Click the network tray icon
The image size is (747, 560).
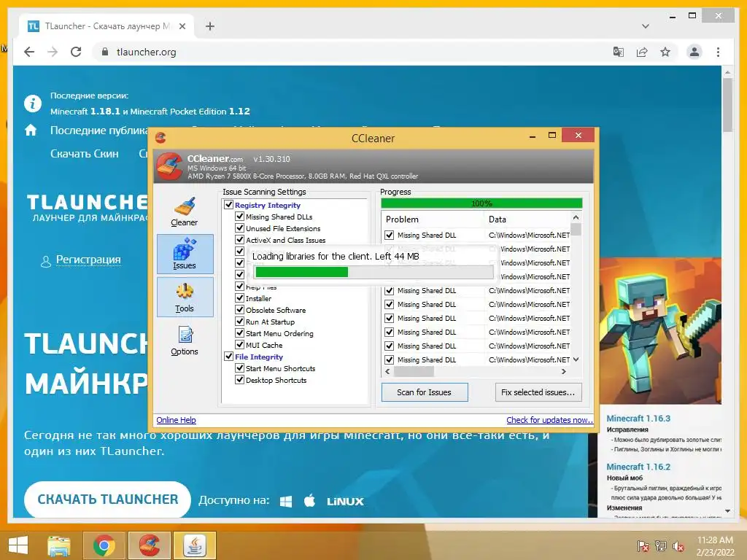pyautogui.click(x=660, y=546)
